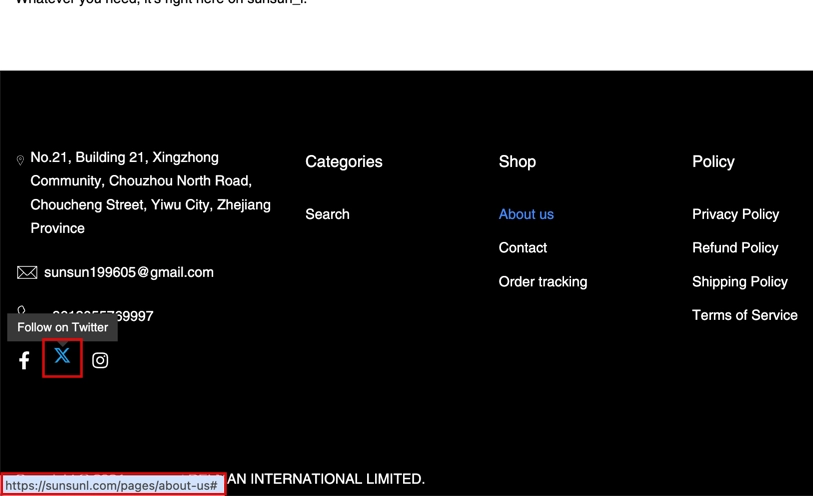Click the Policy footer heading
813x496 pixels.
pyautogui.click(x=712, y=162)
